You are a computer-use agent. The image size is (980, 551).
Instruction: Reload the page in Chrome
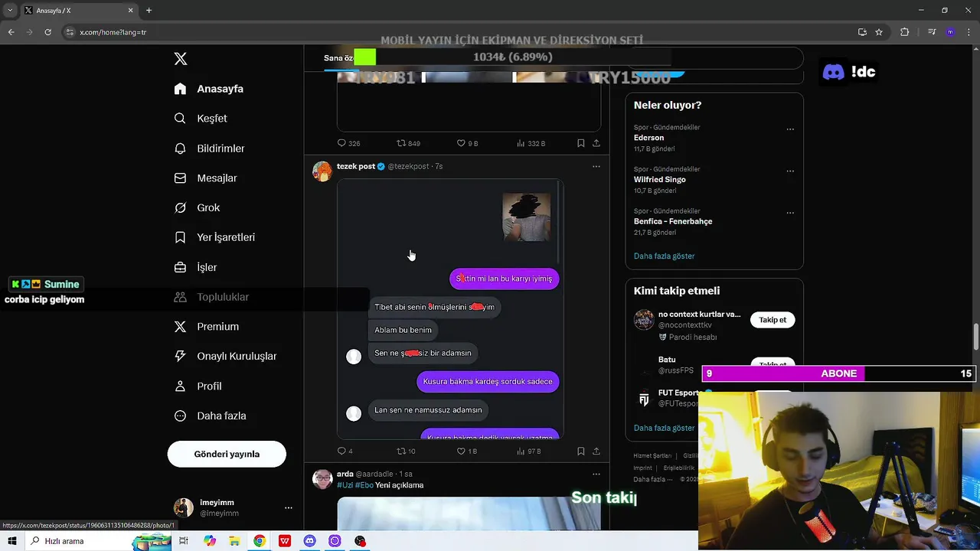[47, 32]
